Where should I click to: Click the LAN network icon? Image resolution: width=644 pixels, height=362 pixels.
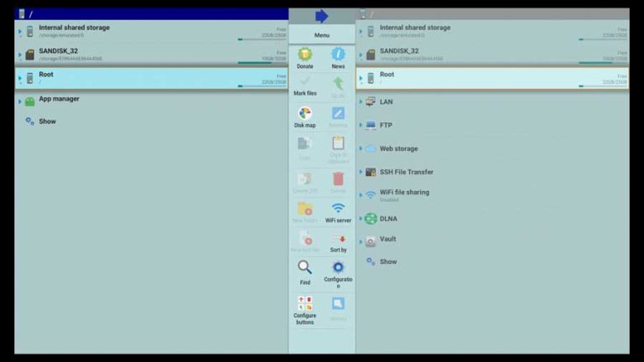point(371,101)
